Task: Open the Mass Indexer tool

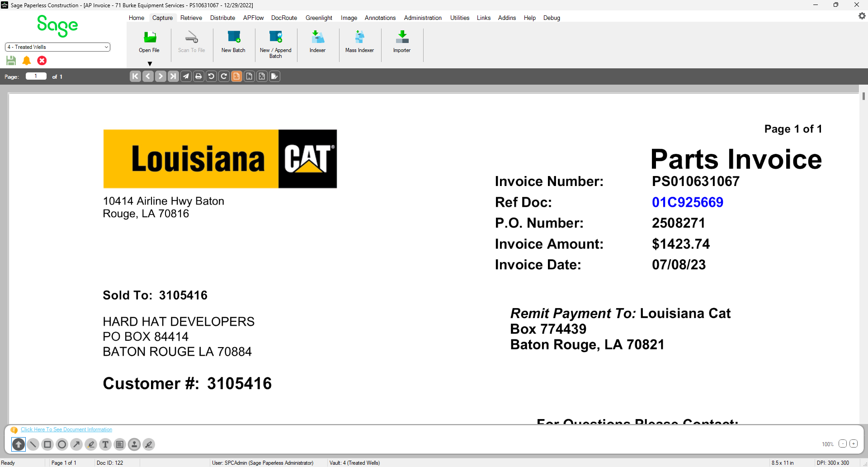Action: click(x=359, y=41)
